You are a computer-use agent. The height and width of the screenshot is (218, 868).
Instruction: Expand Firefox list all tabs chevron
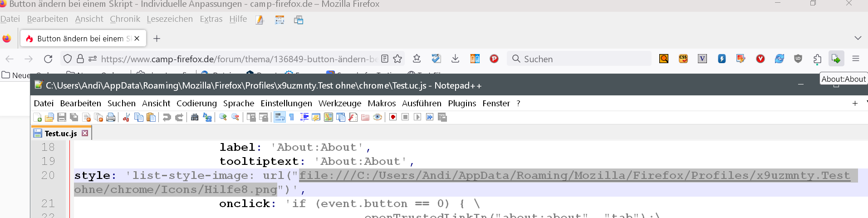pyautogui.click(x=858, y=38)
